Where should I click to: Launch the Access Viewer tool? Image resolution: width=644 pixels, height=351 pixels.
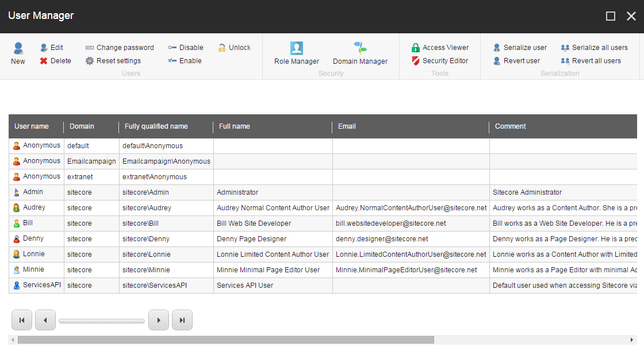click(440, 47)
